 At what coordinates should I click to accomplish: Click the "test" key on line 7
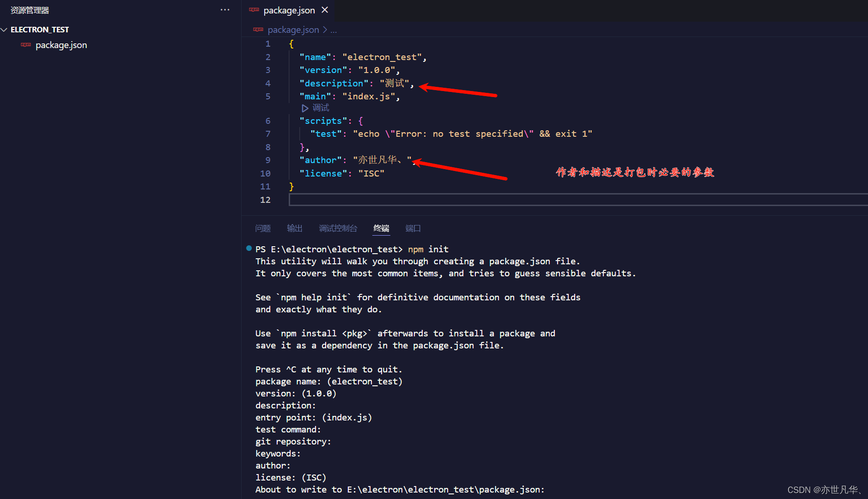tap(326, 134)
